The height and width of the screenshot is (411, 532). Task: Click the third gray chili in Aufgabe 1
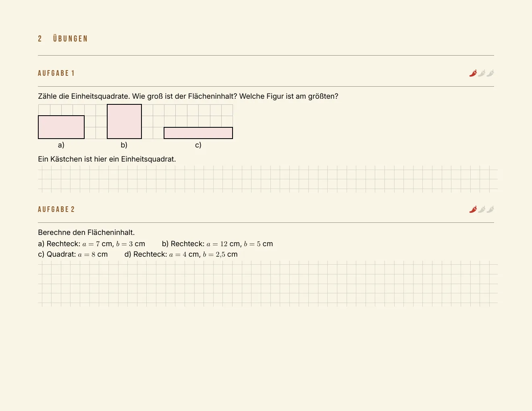point(490,73)
